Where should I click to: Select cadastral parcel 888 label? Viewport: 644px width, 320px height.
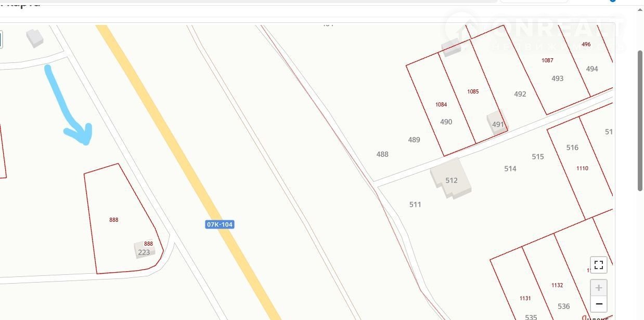[x=114, y=220]
